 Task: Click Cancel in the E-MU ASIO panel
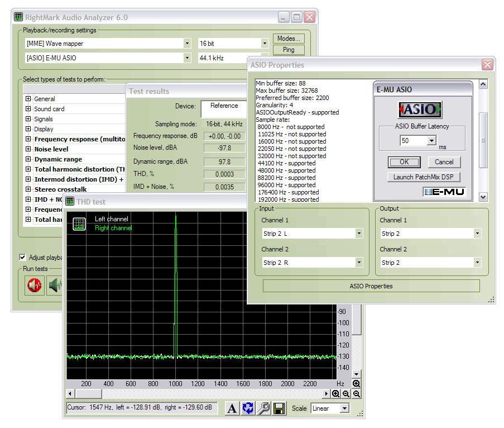tap(444, 162)
